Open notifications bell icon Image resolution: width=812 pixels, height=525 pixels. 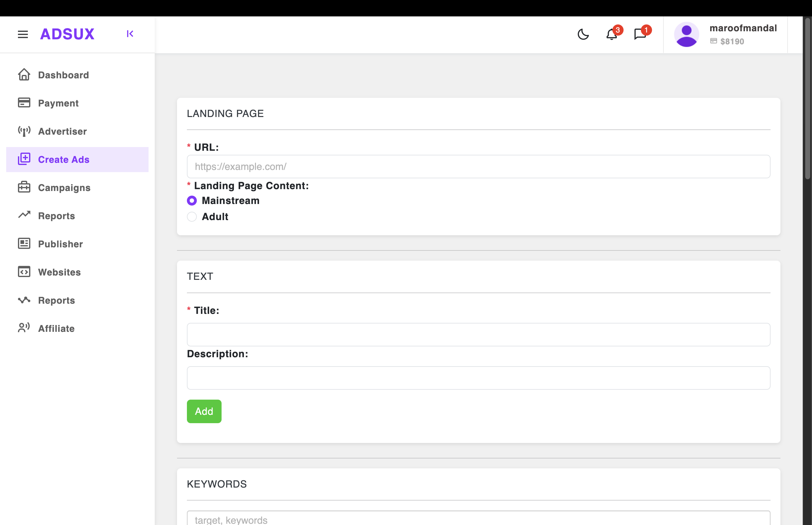pyautogui.click(x=612, y=34)
